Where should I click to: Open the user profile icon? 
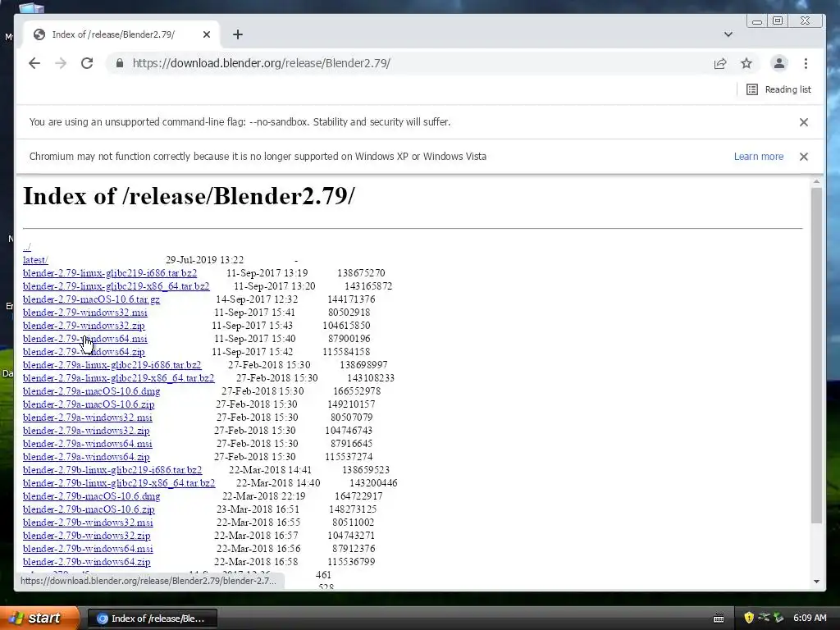pyautogui.click(x=779, y=63)
